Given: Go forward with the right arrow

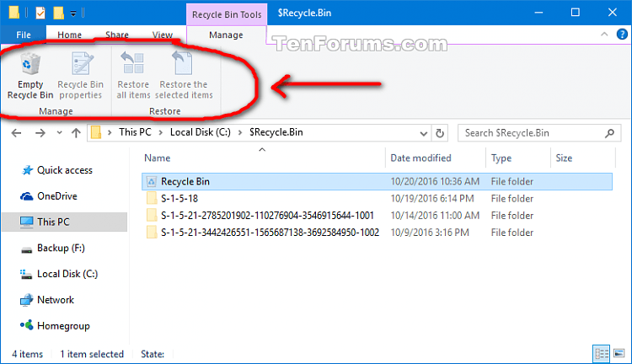Looking at the screenshot, I should click(x=40, y=132).
